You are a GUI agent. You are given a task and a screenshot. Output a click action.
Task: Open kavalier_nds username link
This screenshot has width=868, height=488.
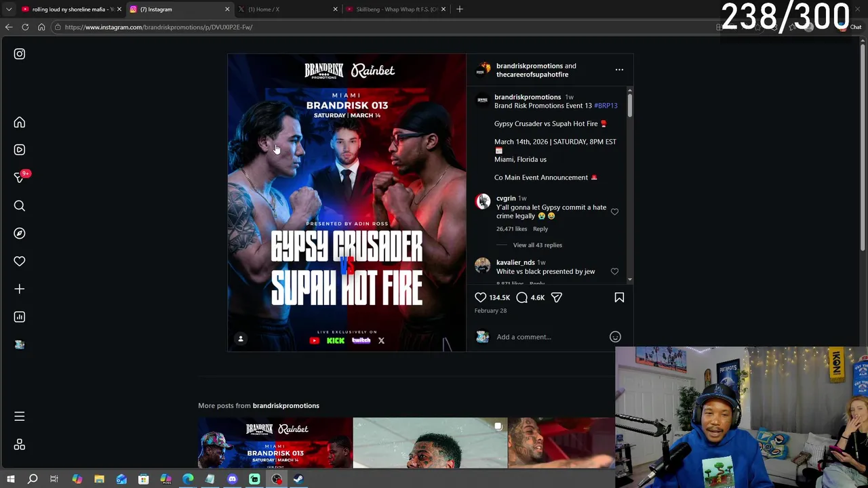click(515, 262)
